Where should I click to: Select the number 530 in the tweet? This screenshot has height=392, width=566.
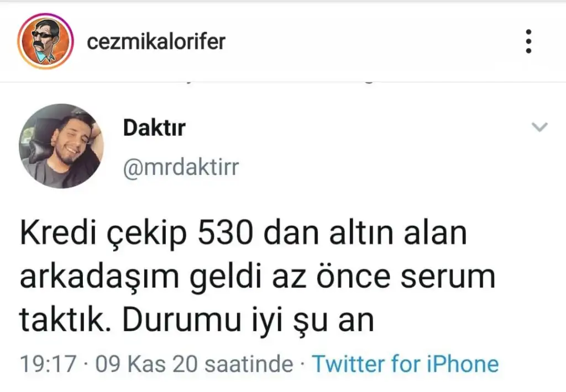tap(226, 233)
